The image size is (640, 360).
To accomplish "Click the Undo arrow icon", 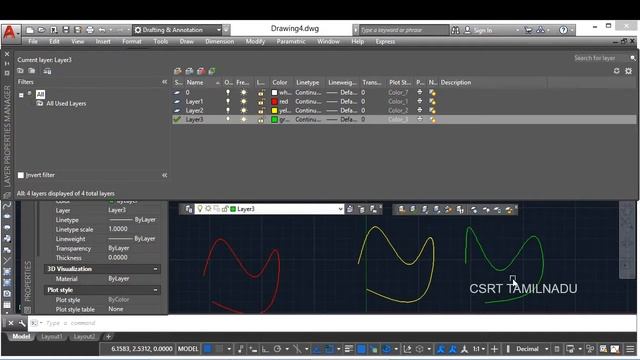I will 102,30.
